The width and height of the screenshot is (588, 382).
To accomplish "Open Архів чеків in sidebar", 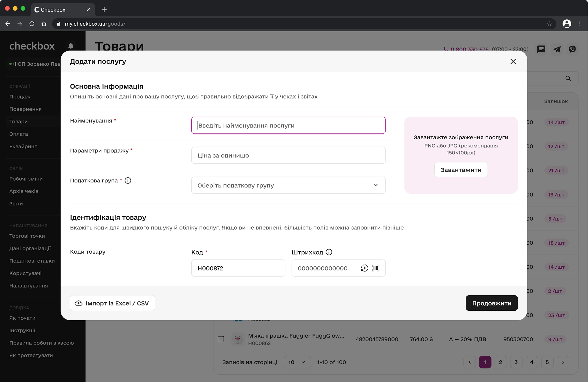I will coord(24,191).
